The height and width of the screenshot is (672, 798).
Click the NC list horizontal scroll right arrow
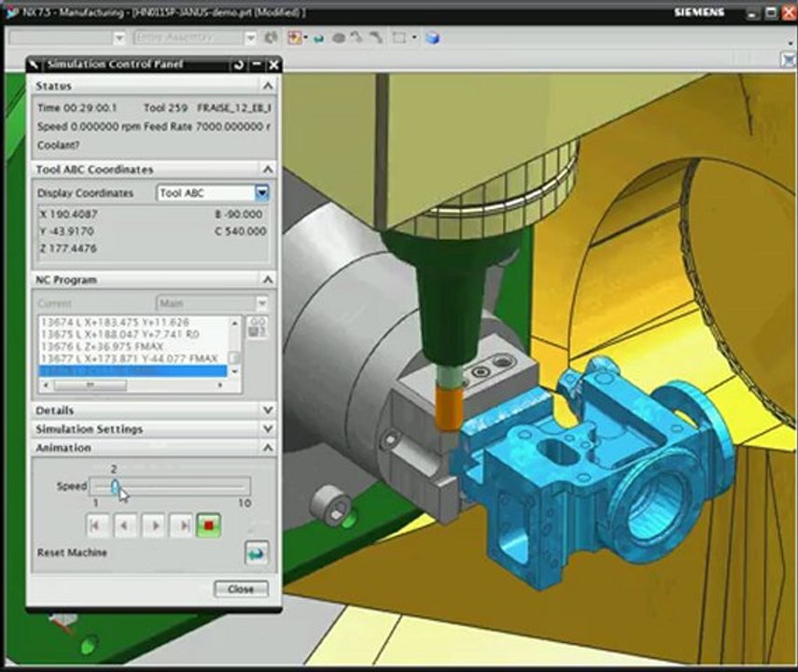220,385
